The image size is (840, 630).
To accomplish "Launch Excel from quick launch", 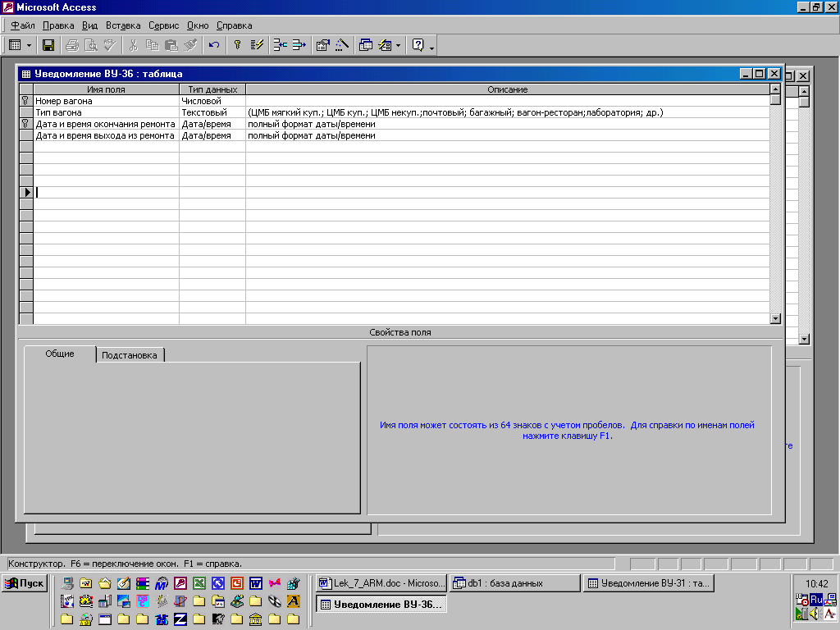I will 199,583.
